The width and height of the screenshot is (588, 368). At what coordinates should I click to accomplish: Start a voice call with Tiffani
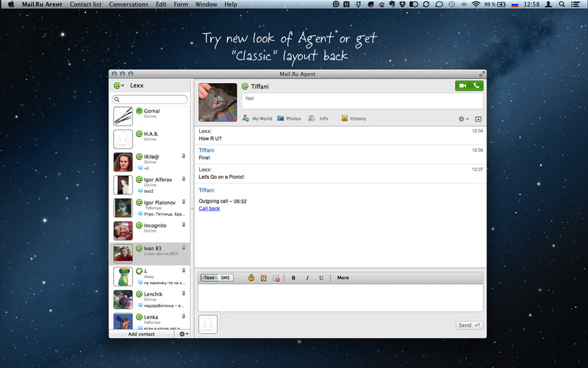pyautogui.click(x=476, y=85)
